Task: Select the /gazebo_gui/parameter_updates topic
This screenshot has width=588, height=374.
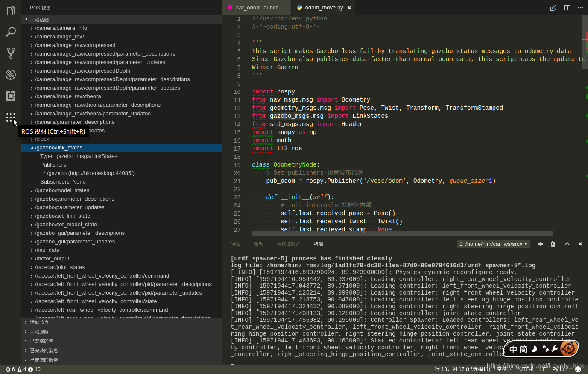Action: pos(122,242)
